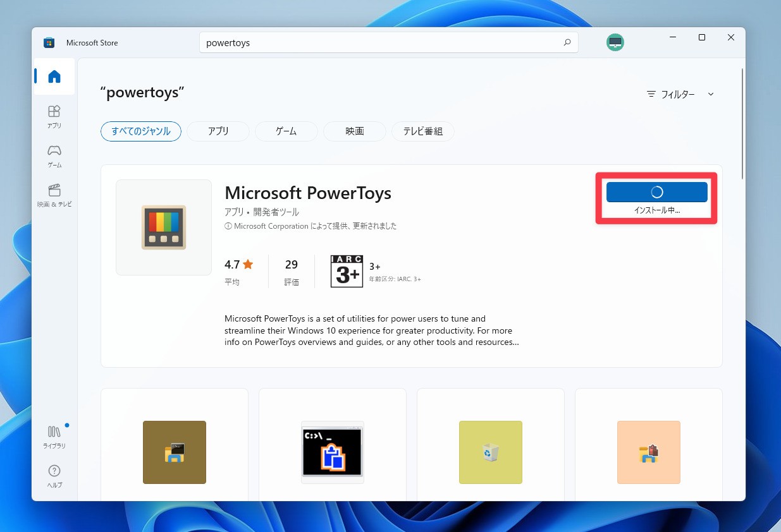Click the filter chevron arrow
The image size is (781, 532).
tap(711, 94)
